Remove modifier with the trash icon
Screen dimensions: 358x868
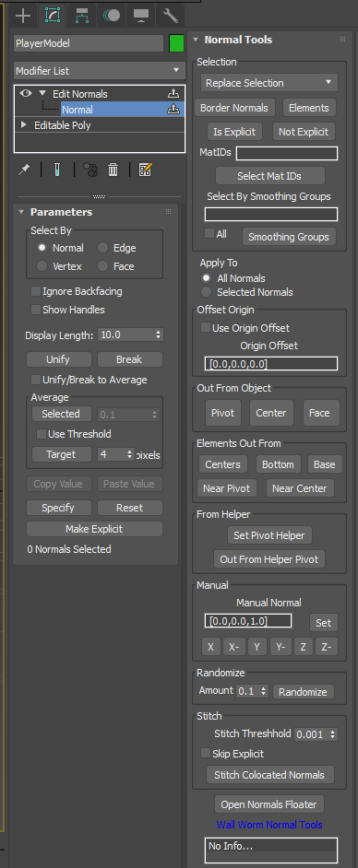click(113, 170)
